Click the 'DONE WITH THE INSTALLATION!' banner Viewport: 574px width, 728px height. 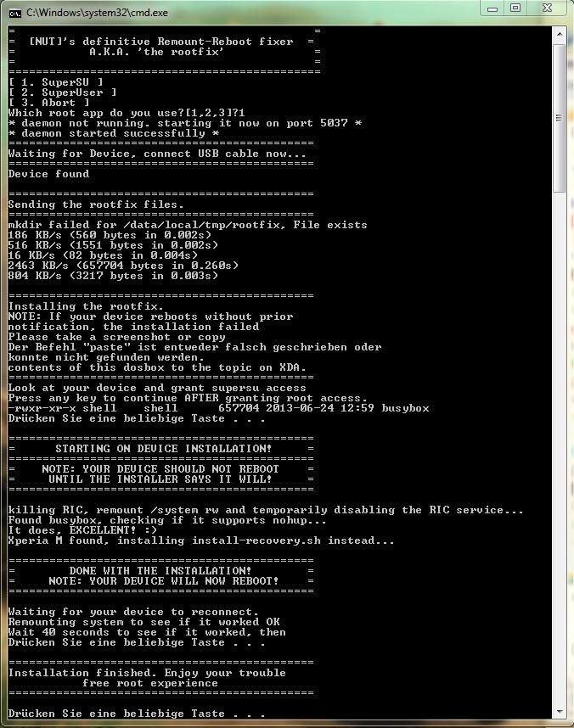(160, 571)
